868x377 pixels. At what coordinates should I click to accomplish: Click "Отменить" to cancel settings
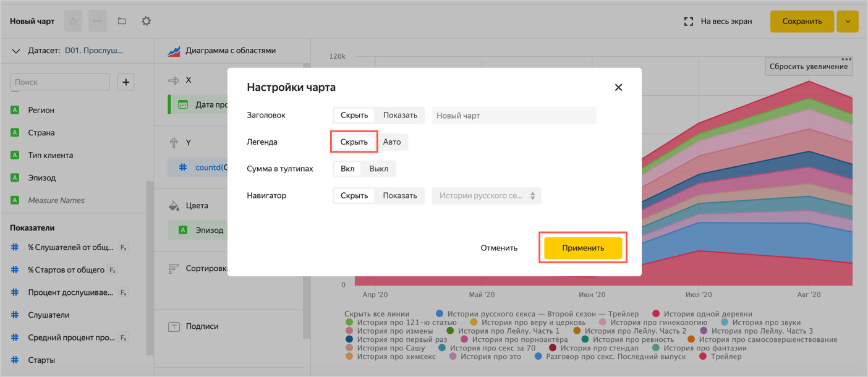pos(499,248)
